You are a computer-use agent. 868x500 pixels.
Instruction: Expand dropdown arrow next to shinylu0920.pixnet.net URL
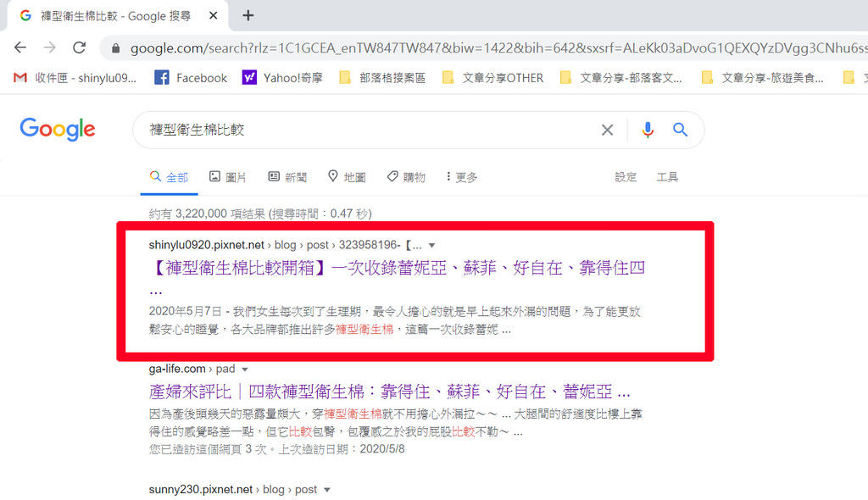[x=431, y=245]
